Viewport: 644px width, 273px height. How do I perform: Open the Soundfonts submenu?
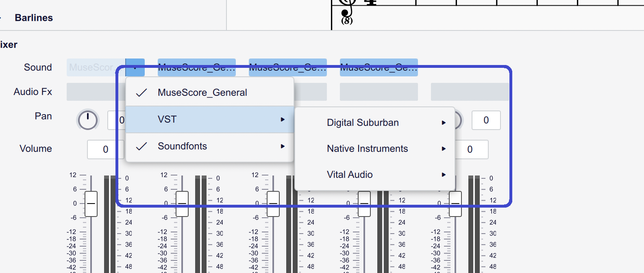click(x=210, y=146)
